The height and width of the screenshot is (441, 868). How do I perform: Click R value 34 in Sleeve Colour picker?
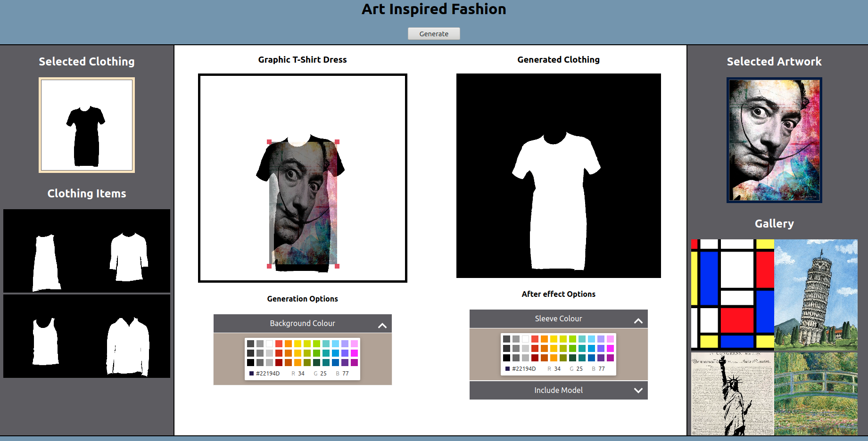[x=557, y=368]
